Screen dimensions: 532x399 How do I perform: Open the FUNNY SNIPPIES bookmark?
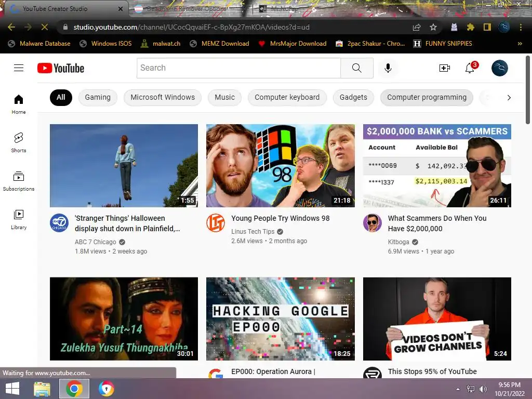point(443,44)
